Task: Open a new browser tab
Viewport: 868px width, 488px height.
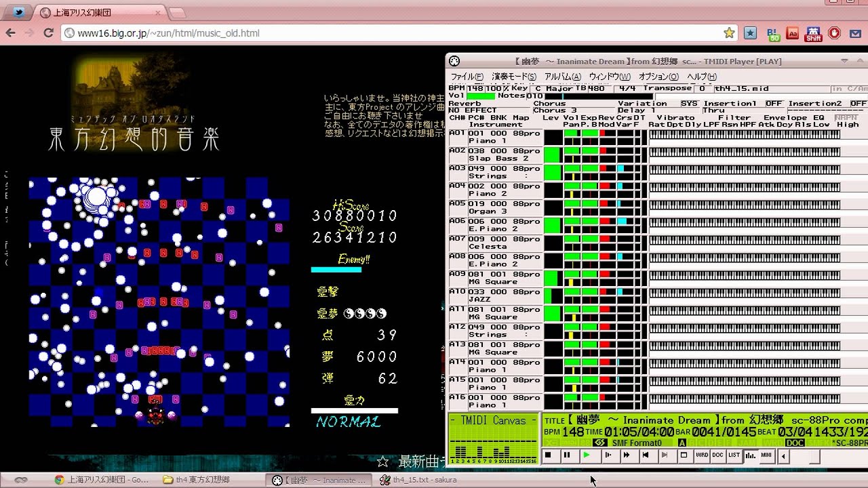Action: [x=177, y=13]
